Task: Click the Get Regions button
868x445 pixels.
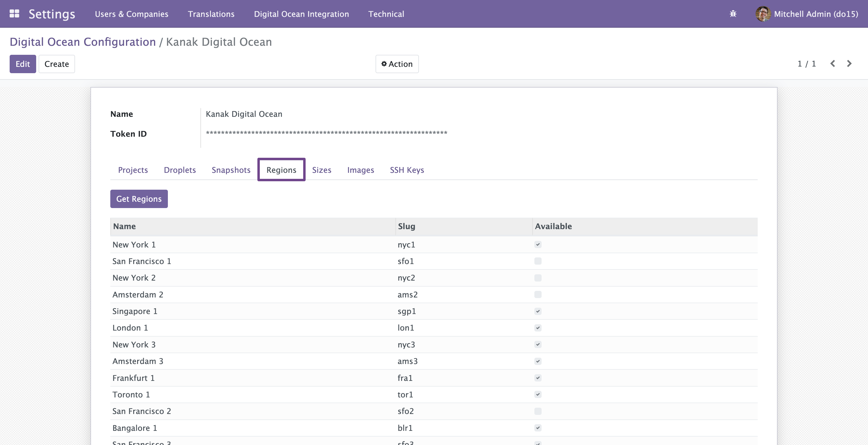Action: [x=139, y=199]
